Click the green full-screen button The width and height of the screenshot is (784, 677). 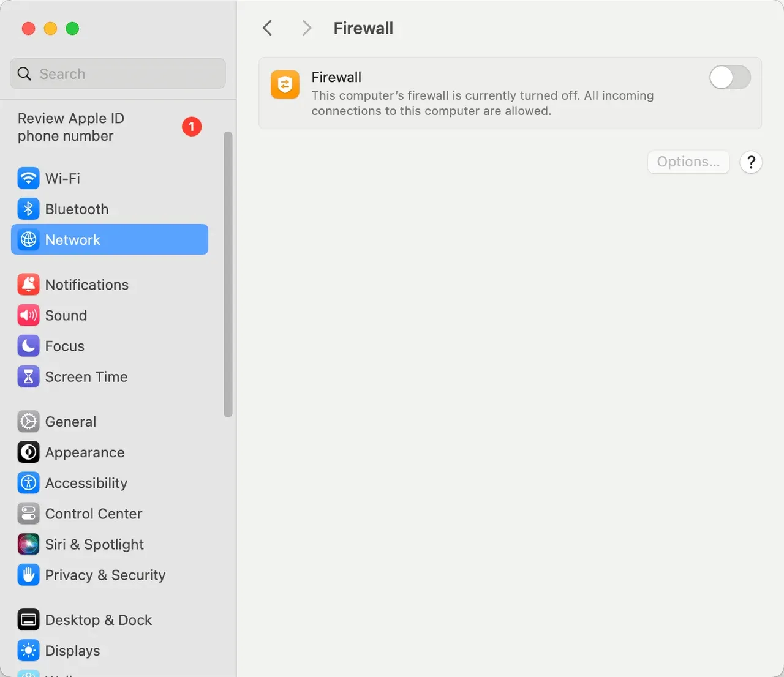pyautogui.click(x=72, y=28)
